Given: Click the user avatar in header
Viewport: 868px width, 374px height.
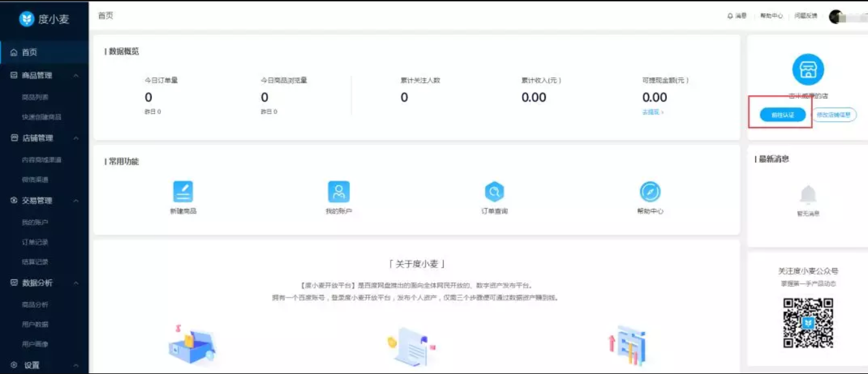Looking at the screenshot, I should 836,17.
